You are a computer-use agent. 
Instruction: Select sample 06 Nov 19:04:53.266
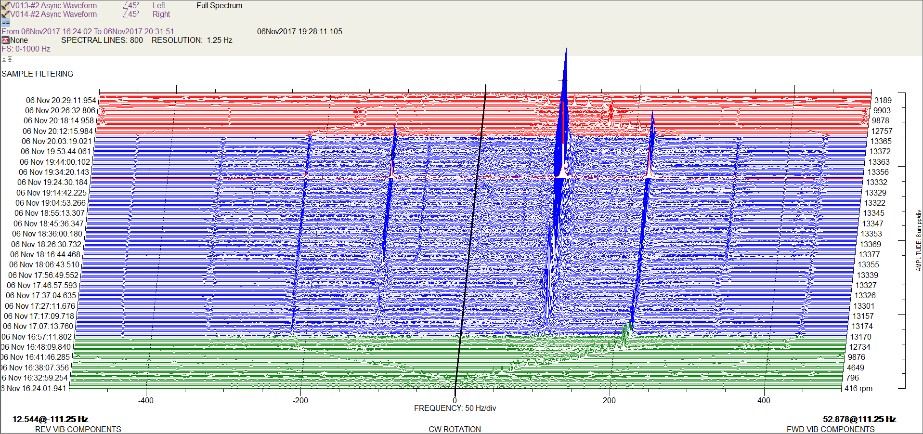(x=51, y=203)
